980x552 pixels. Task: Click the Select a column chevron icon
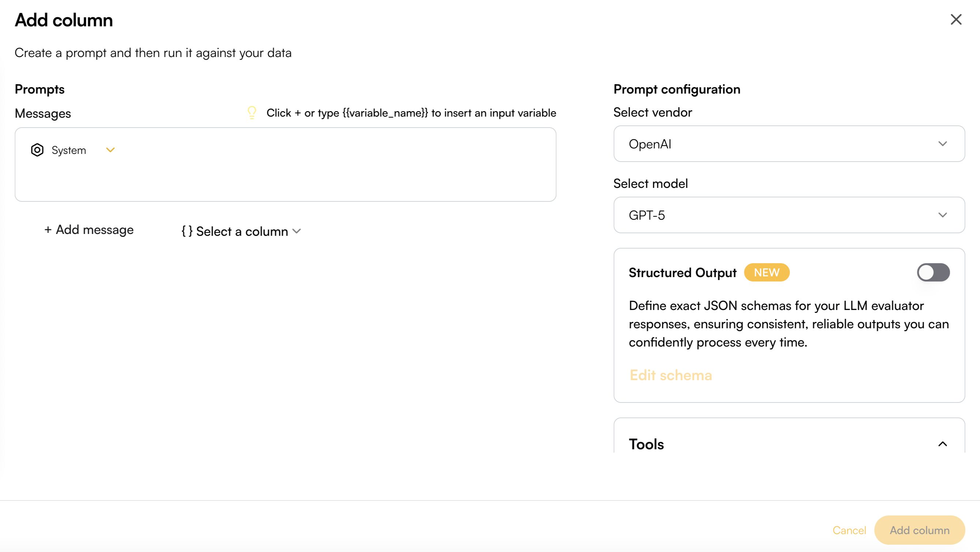tap(297, 231)
